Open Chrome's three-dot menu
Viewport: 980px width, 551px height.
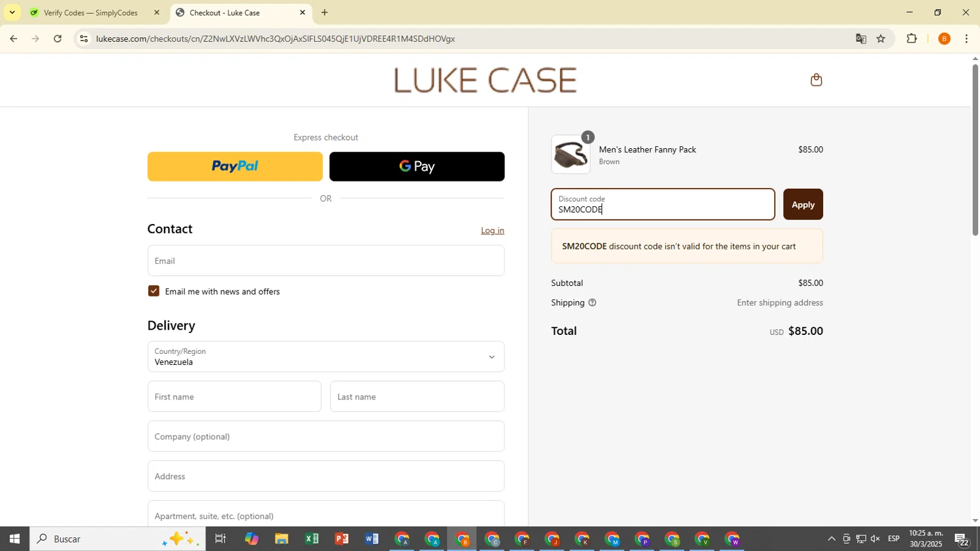pos(966,39)
